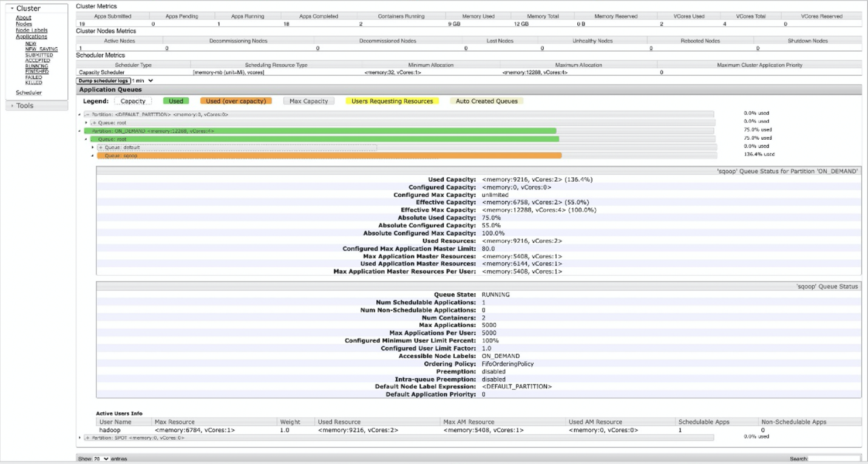Open the Applications link in sidebar

32,36
